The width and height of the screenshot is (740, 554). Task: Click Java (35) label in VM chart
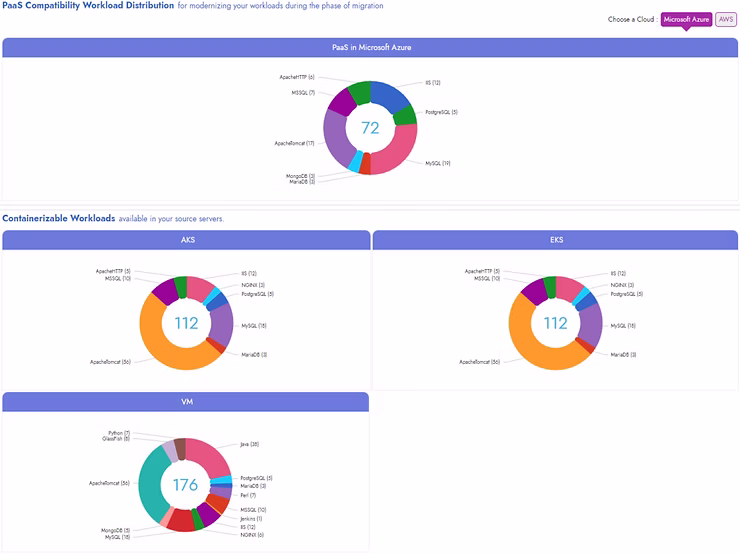tap(250, 444)
